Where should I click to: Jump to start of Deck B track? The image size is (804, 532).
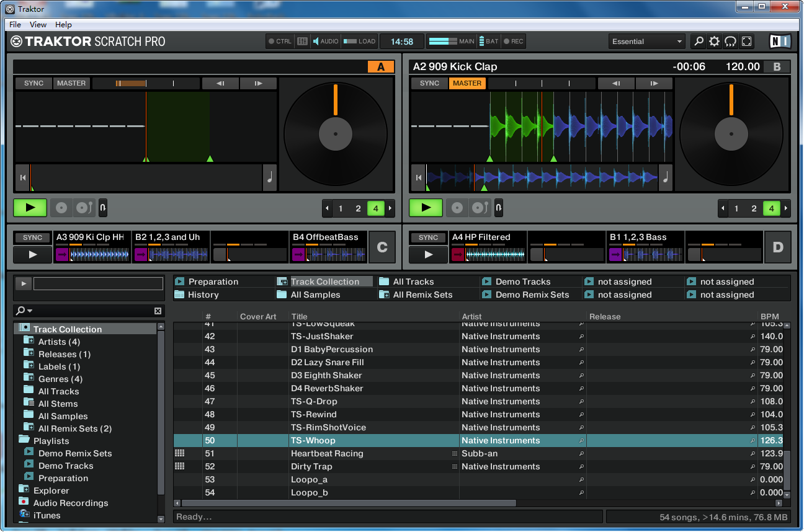point(419,178)
